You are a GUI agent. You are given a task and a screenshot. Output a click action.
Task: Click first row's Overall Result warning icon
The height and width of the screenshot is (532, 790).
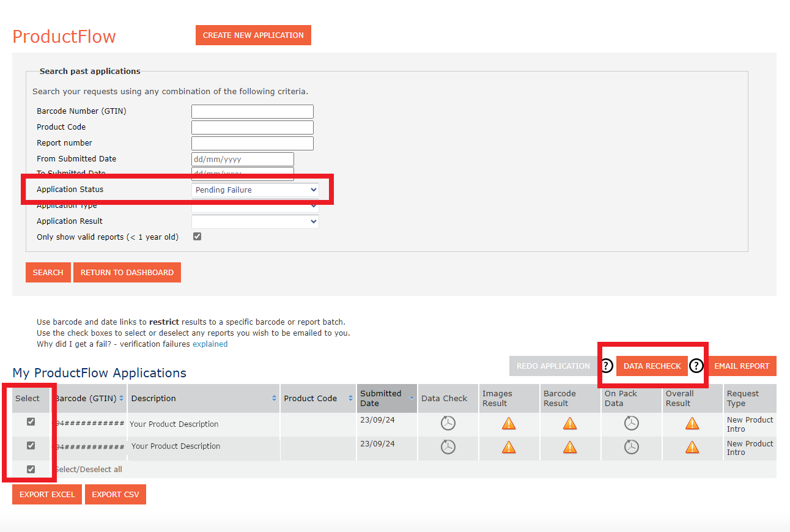(x=692, y=423)
